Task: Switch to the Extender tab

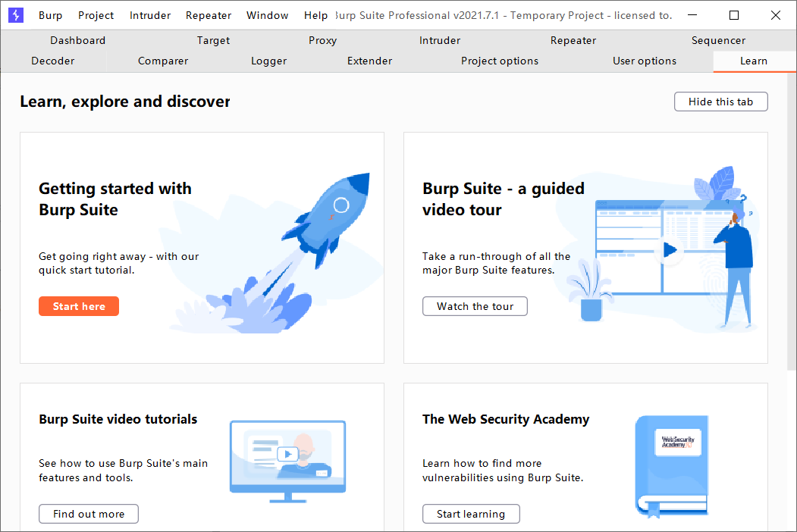Action: 369,61
